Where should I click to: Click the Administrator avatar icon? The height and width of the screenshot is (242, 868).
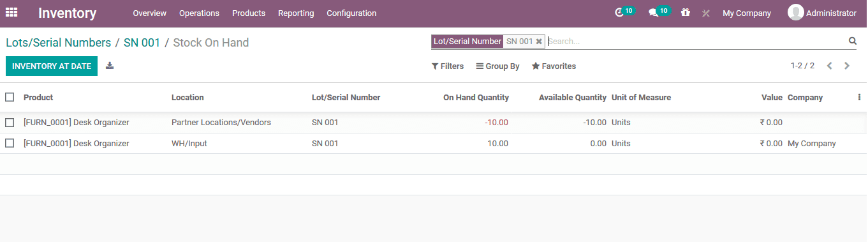[x=795, y=13]
